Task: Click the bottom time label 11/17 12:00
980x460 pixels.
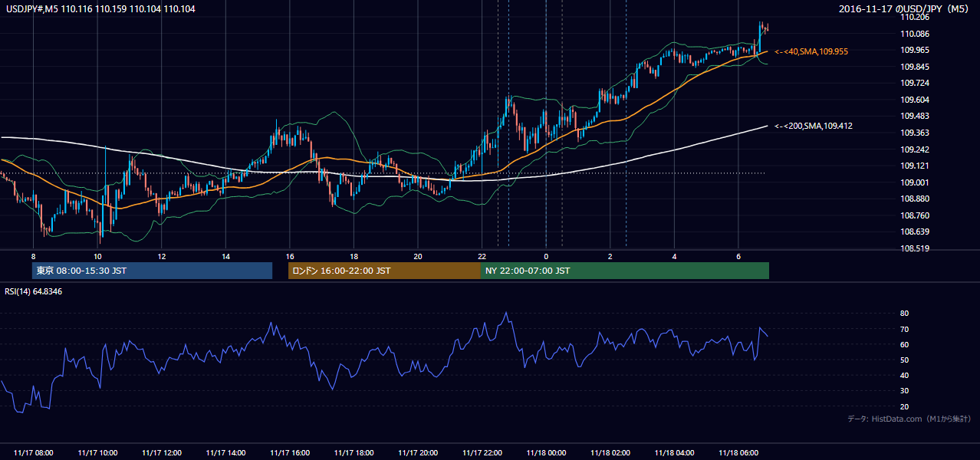Action: click(x=162, y=453)
